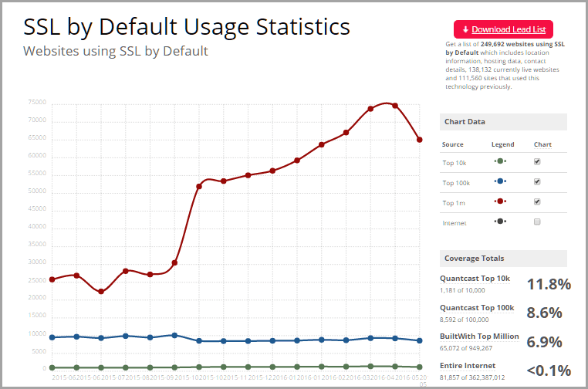Click the red line's peak data point near 75000

click(395, 106)
